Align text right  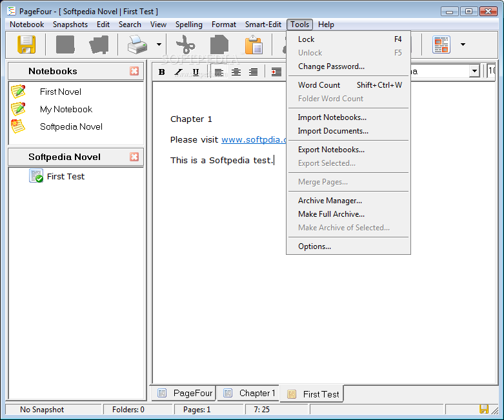[x=253, y=72]
